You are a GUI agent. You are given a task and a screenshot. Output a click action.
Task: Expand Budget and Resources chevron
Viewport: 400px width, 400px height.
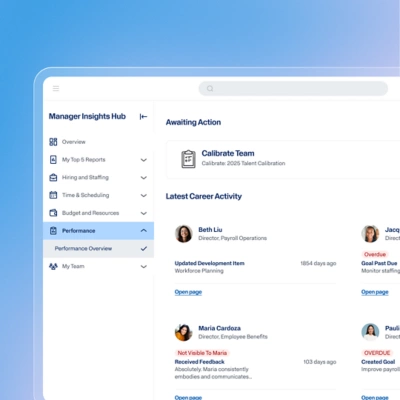tap(144, 213)
